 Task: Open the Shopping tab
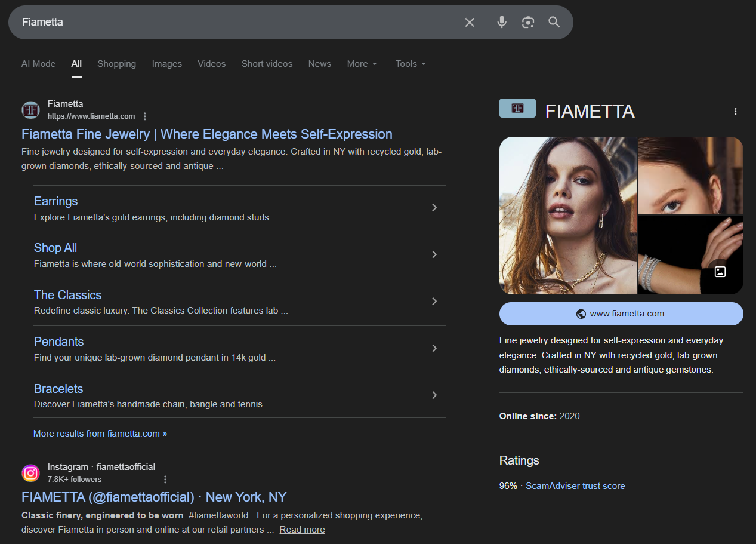pos(117,64)
